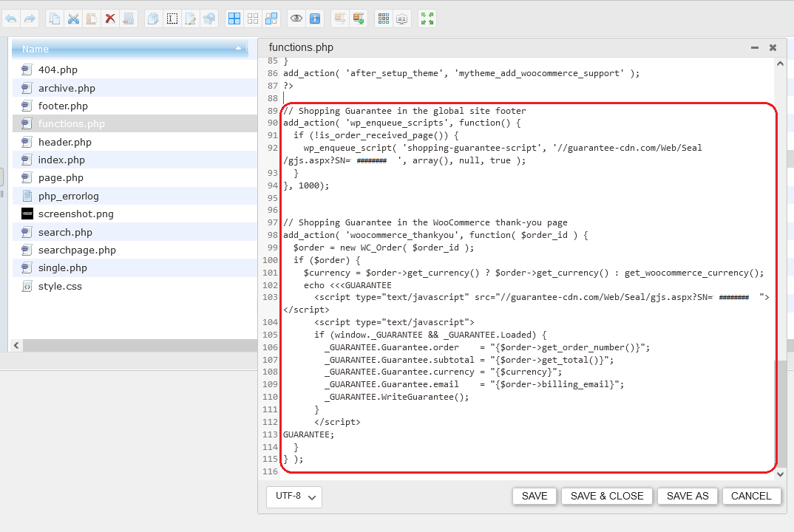Click the SAVE button
This screenshot has height=532, width=794.
535,496
